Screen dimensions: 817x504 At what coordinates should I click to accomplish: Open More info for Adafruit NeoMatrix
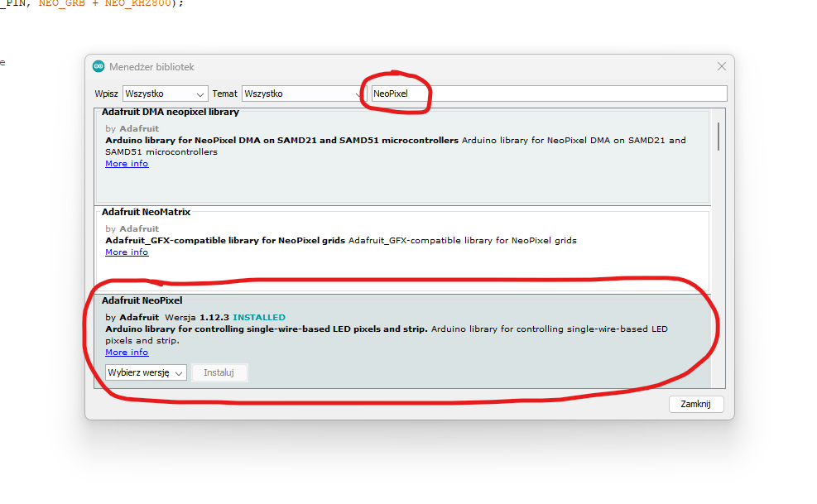point(127,252)
